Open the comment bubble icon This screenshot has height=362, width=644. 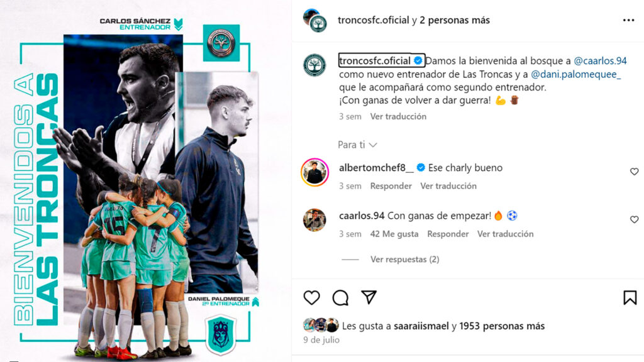[x=340, y=297]
